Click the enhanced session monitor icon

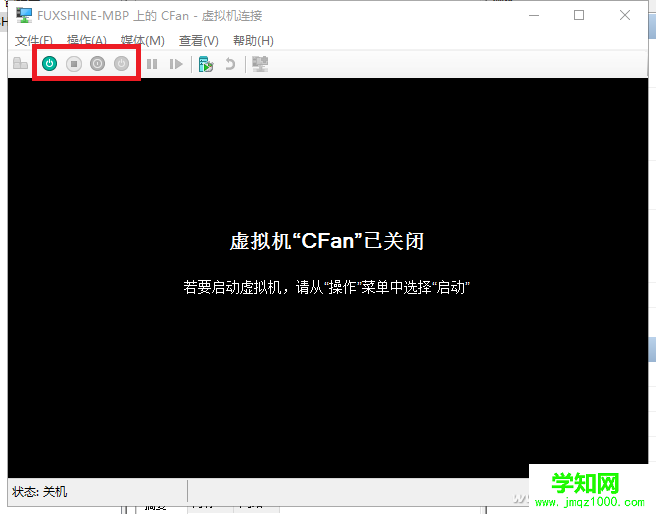click(260, 64)
